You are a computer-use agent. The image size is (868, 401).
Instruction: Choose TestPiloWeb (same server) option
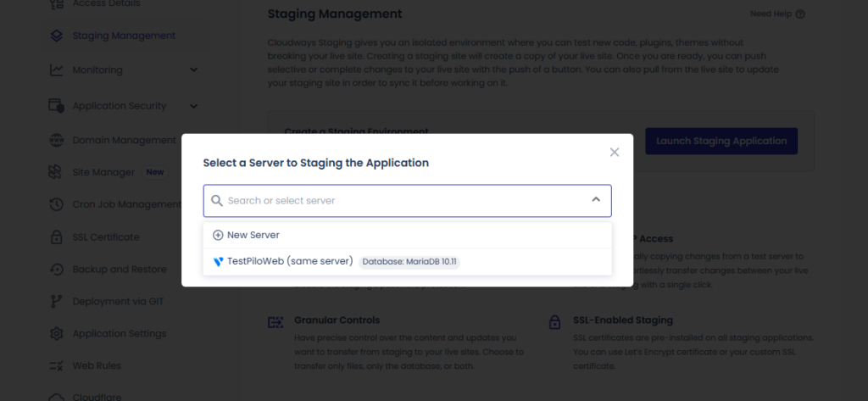pyautogui.click(x=407, y=261)
